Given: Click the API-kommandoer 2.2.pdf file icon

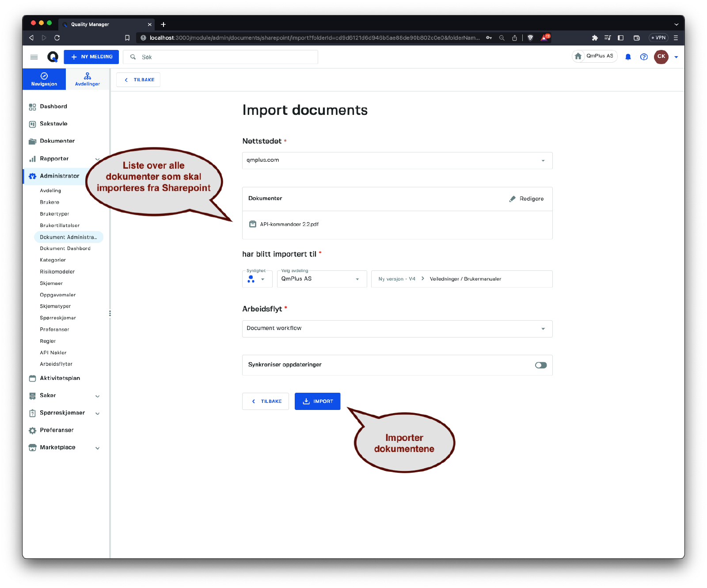Looking at the screenshot, I should (253, 224).
